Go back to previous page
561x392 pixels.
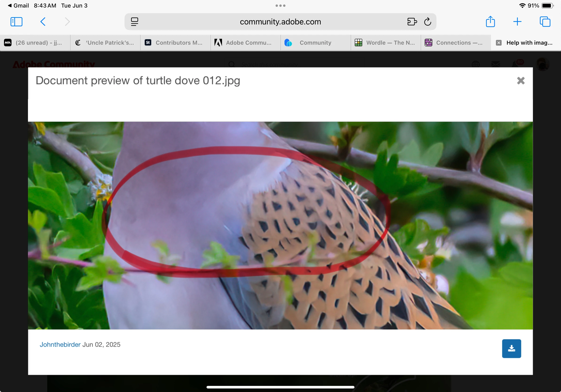tap(43, 22)
